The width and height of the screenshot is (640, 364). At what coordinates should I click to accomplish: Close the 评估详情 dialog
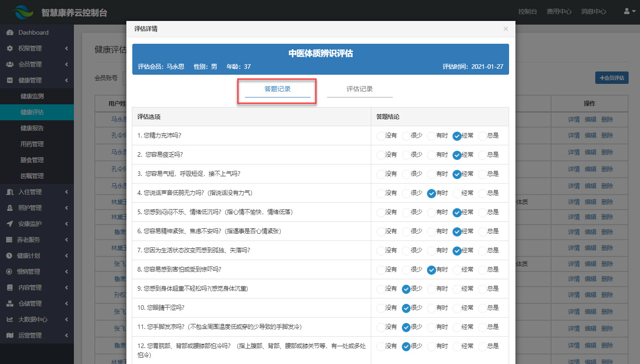505,29
